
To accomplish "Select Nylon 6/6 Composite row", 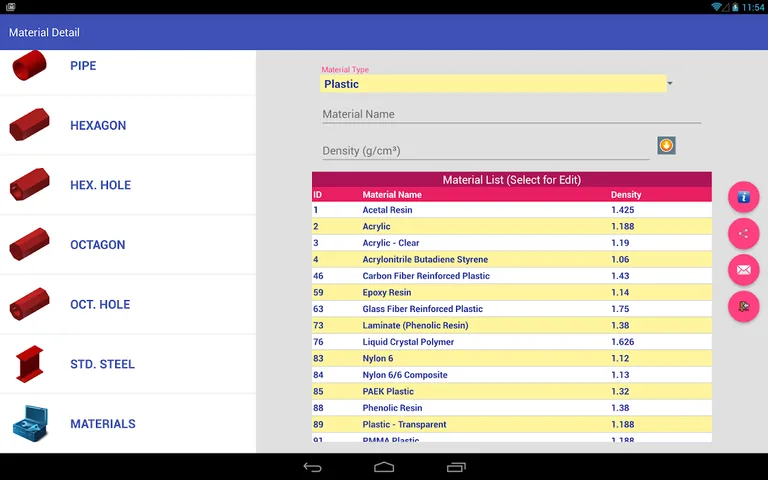I will pos(512,375).
